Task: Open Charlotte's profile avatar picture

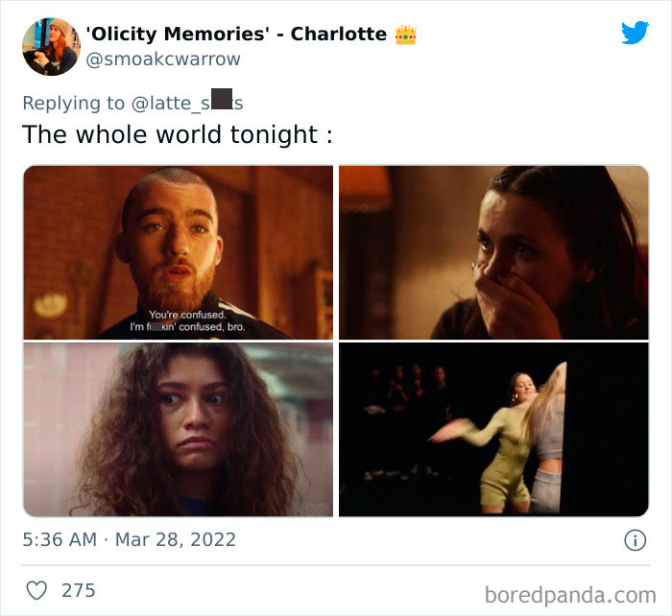Action: click(51, 47)
